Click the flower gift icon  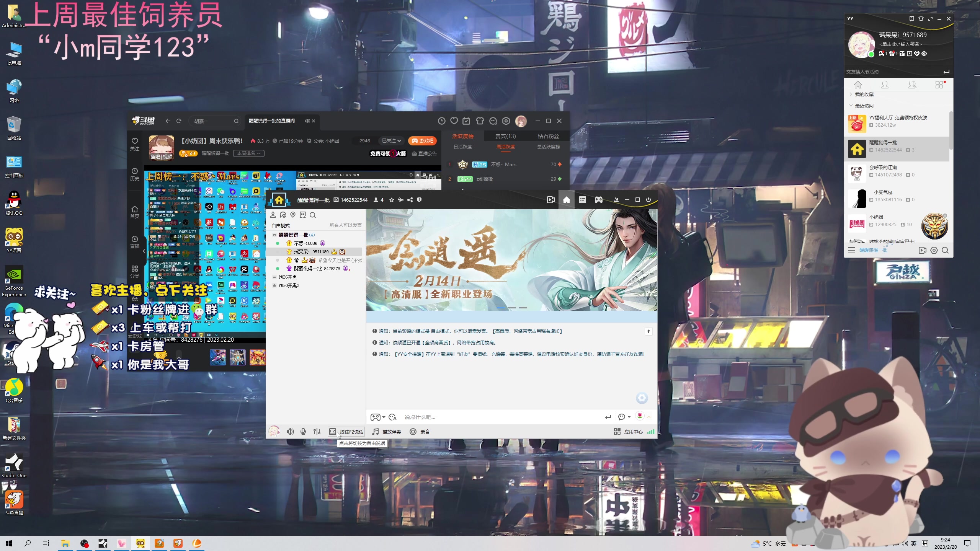[640, 416]
